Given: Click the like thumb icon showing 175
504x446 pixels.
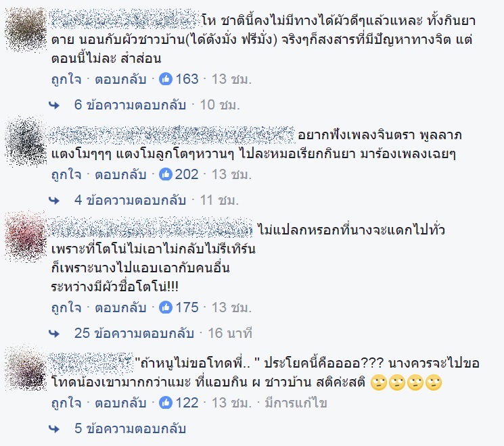Looking at the screenshot, I should point(166,307).
